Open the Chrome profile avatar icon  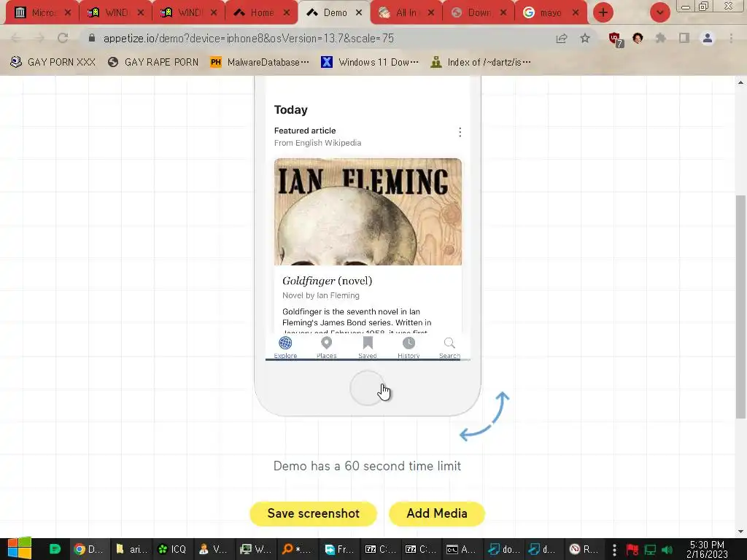pos(708,38)
